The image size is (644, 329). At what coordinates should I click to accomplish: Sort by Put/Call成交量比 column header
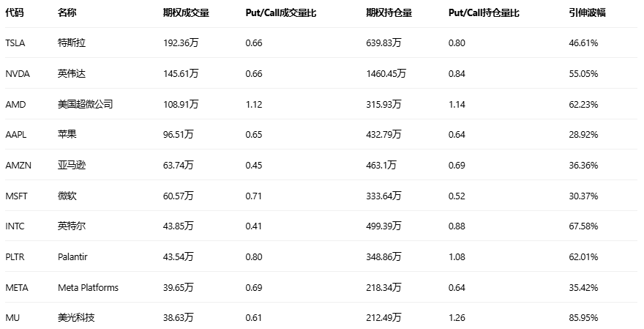(281, 13)
